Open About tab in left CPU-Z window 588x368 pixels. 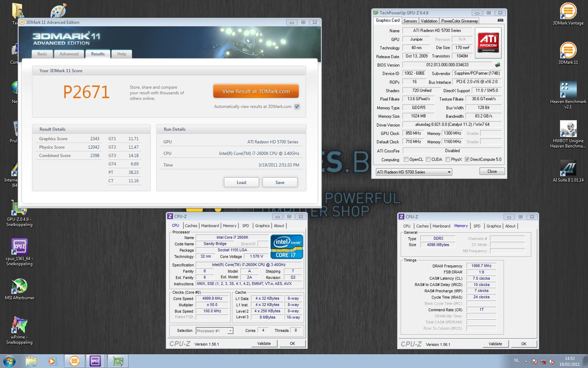(x=279, y=226)
